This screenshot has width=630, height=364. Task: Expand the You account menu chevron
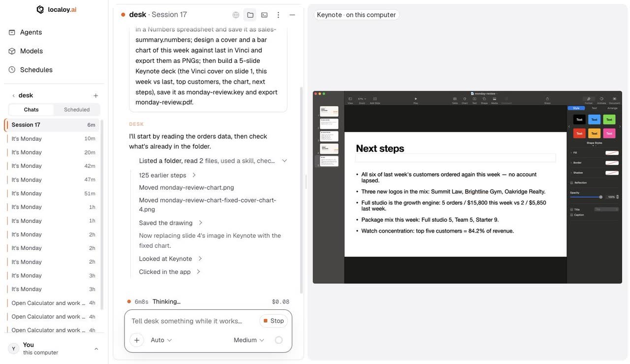coord(96,349)
